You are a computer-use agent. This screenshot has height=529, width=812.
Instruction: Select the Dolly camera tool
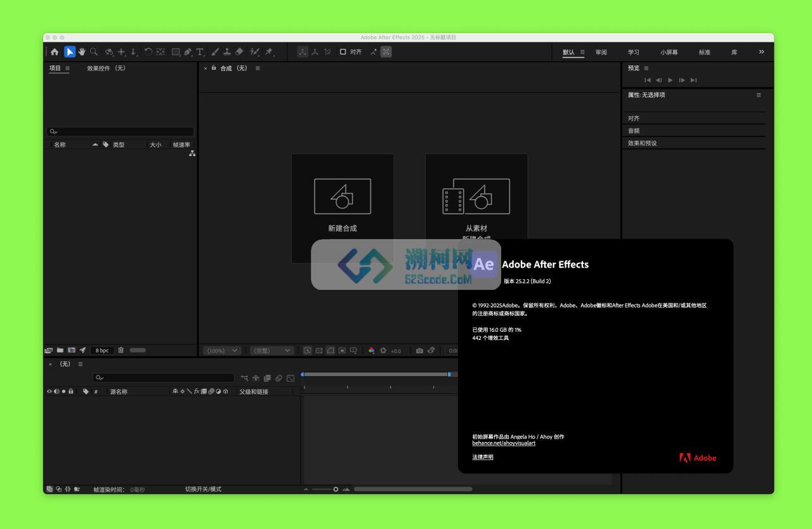click(133, 52)
